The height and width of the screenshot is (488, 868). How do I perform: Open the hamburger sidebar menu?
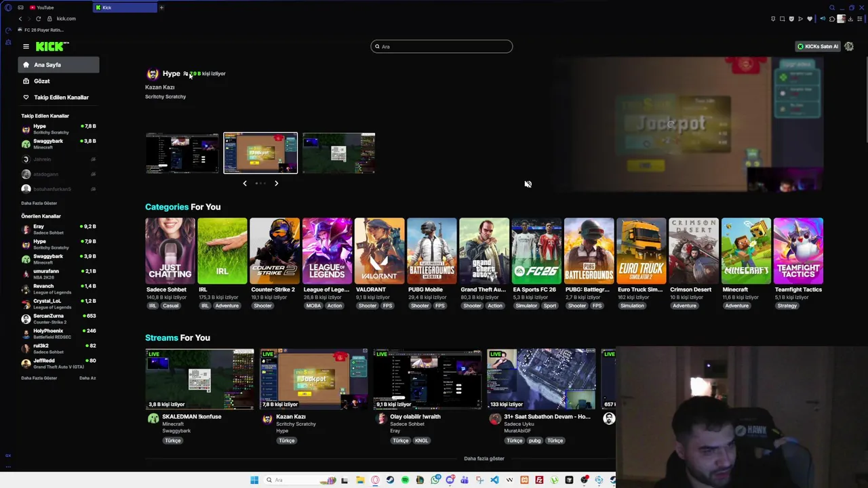pyautogui.click(x=26, y=46)
